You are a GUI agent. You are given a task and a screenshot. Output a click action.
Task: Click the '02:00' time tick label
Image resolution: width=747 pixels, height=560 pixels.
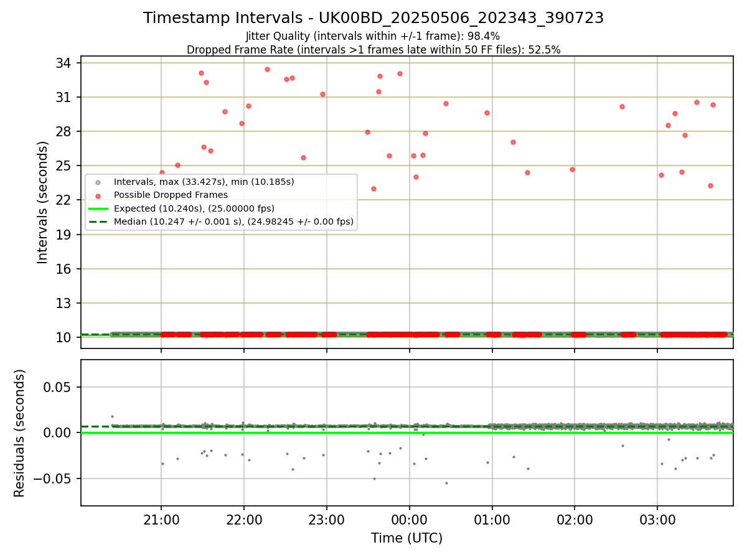[575, 520]
